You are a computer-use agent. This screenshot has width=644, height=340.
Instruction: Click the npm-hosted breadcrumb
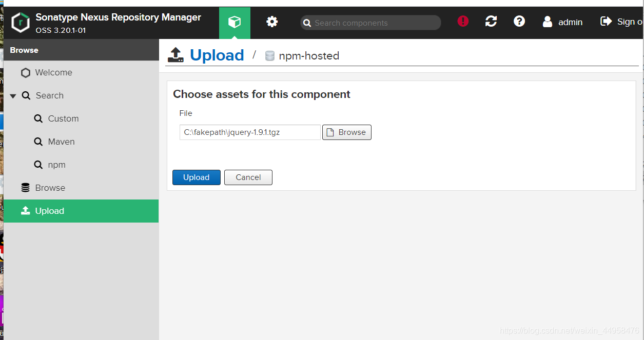point(309,56)
